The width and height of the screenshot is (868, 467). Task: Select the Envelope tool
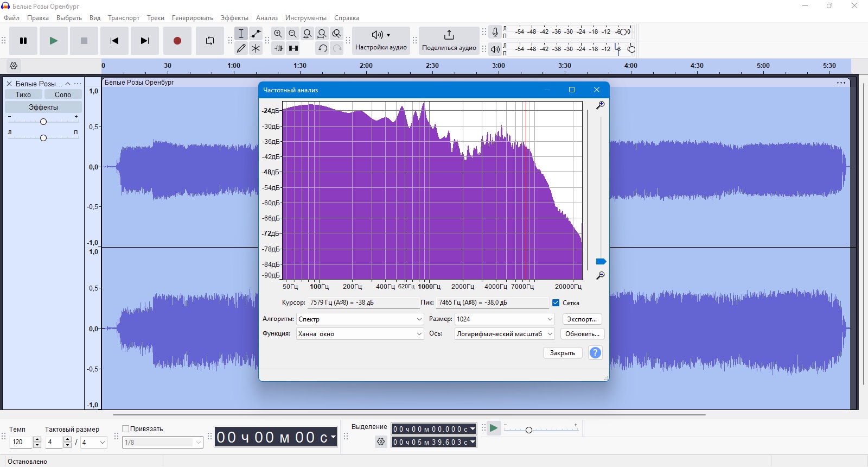[x=256, y=34]
